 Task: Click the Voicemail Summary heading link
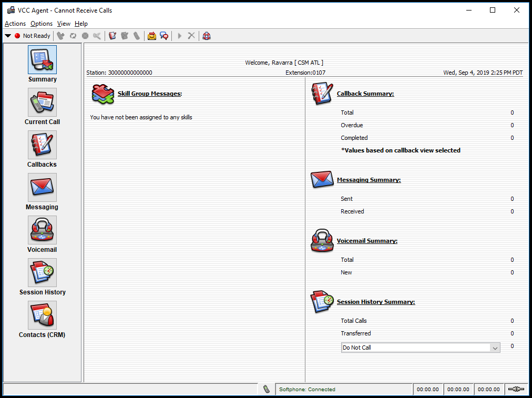tap(367, 241)
